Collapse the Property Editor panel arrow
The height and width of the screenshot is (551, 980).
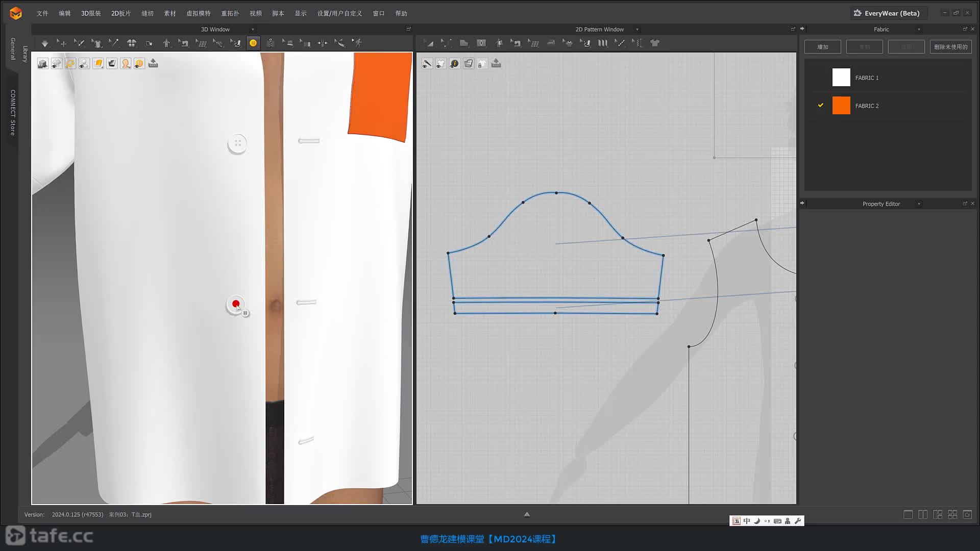(802, 203)
